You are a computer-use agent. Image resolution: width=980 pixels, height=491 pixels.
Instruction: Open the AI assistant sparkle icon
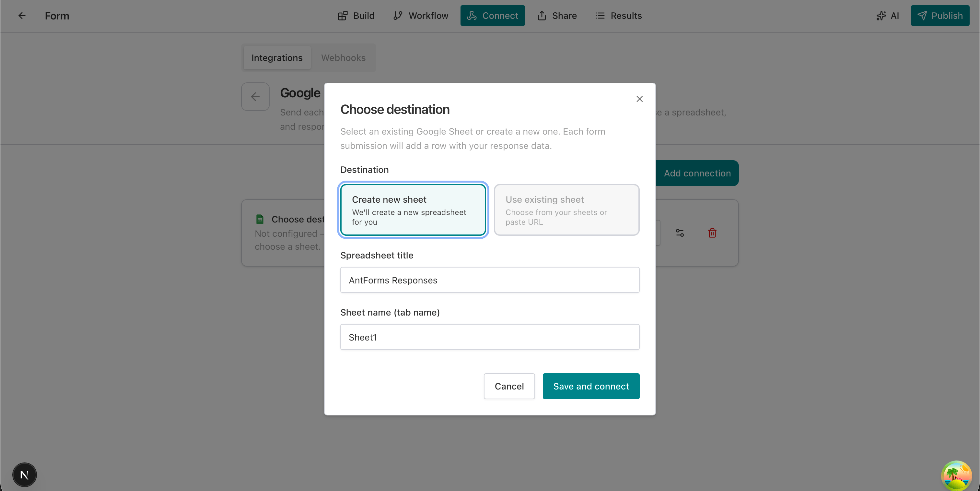pyautogui.click(x=881, y=16)
